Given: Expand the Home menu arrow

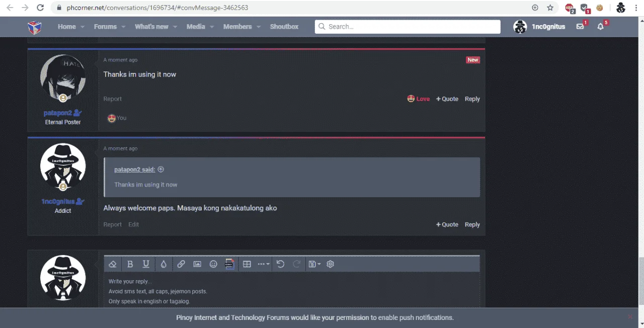Looking at the screenshot, I should (x=83, y=27).
